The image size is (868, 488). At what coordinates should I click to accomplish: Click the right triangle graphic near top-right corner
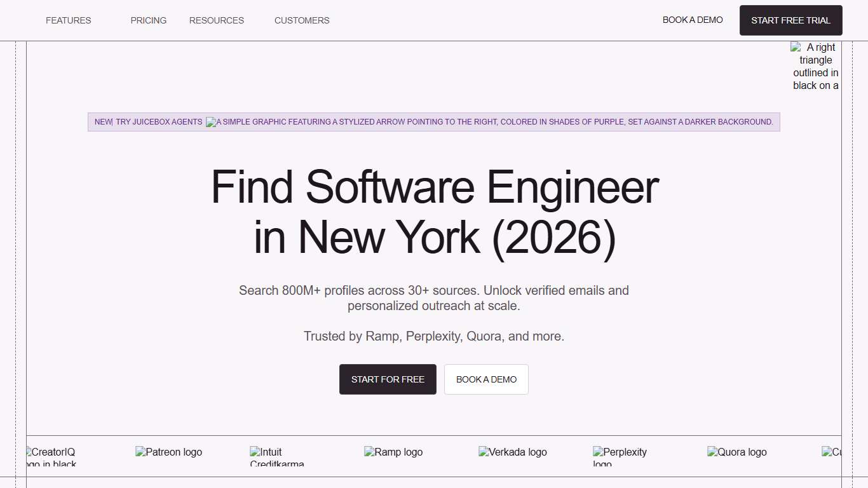pos(815,66)
